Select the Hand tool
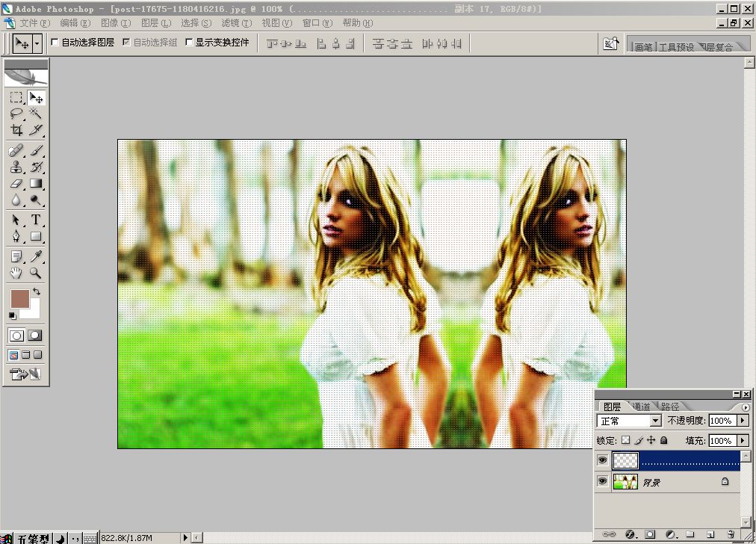 [x=16, y=273]
